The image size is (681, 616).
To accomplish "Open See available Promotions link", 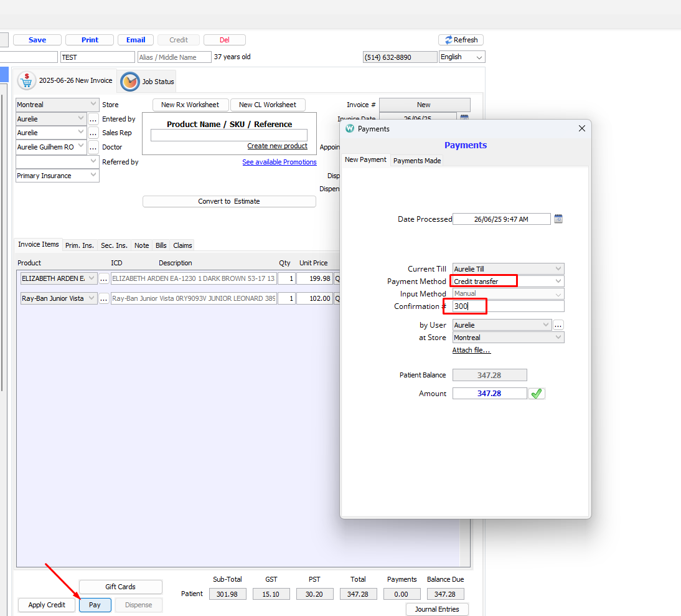I will pos(279,162).
